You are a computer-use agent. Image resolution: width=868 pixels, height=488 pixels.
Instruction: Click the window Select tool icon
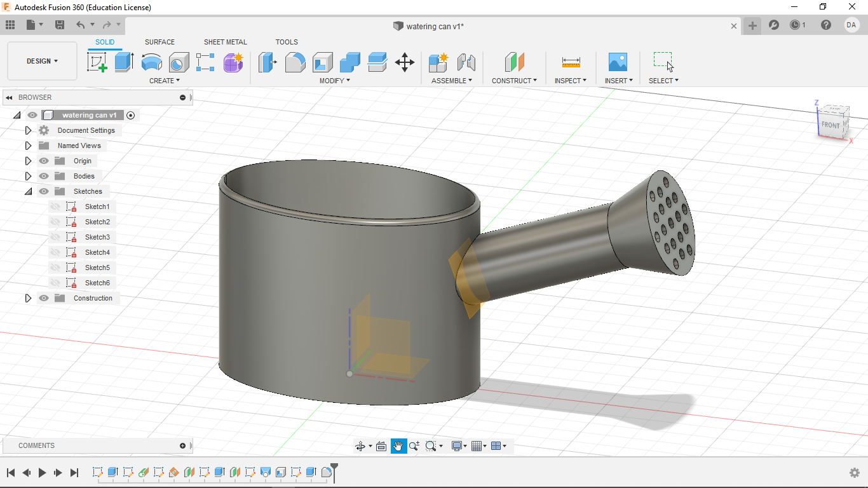663,62
